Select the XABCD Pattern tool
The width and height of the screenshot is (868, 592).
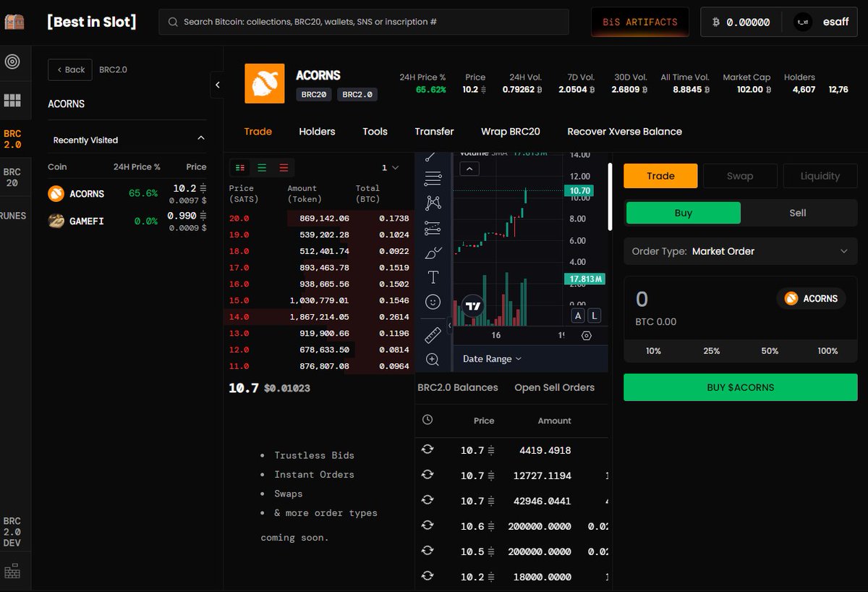pos(433,203)
